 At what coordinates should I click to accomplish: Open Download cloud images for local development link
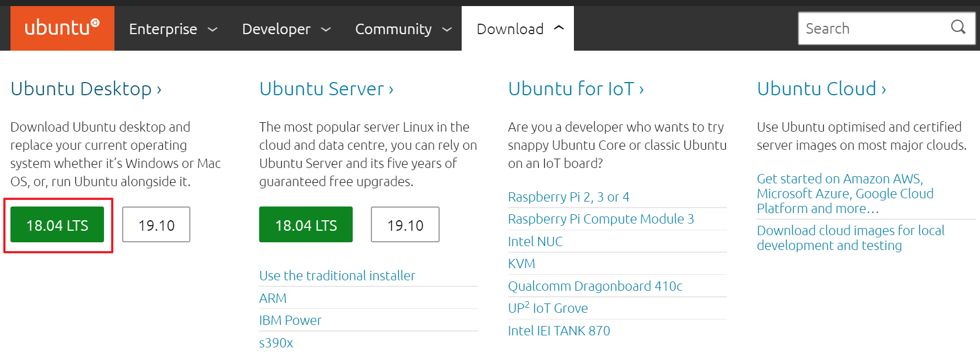tap(851, 238)
